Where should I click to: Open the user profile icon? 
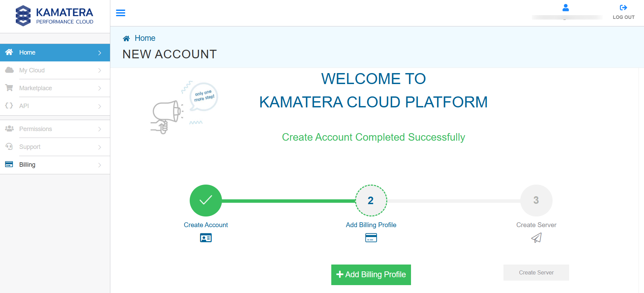[566, 8]
